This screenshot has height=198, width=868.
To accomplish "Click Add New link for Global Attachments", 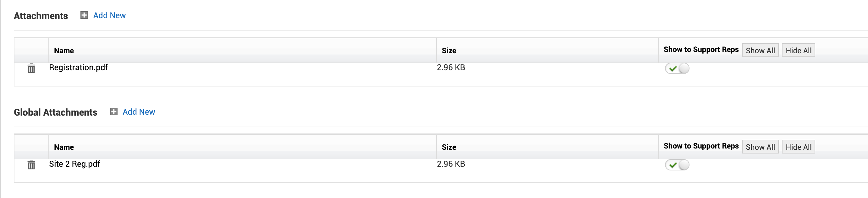I will coord(139,112).
